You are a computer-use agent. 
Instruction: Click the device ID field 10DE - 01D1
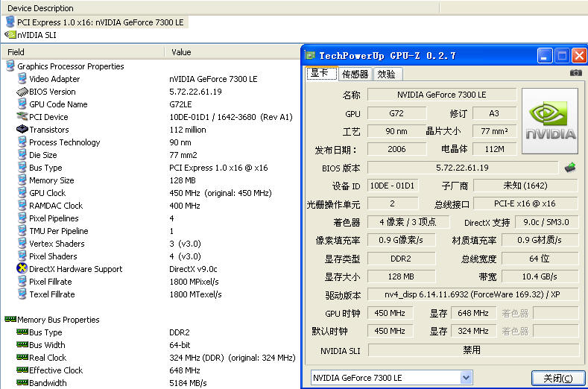coord(393,186)
